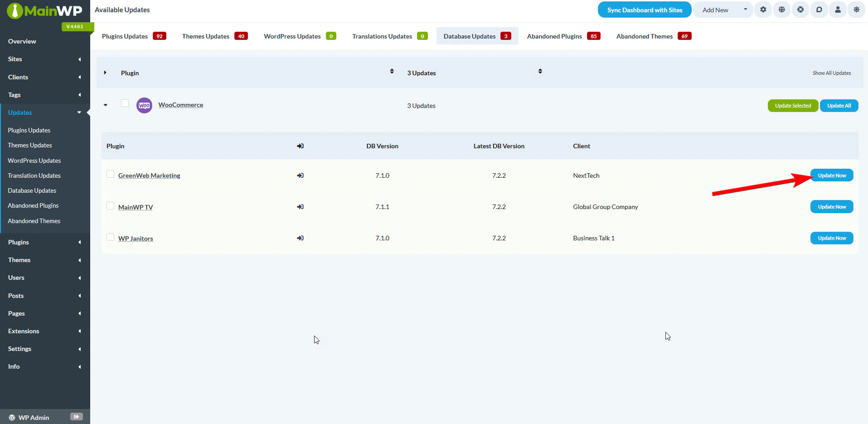Click the Update All button
Image resolution: width=868 pixels, height=424 pixels.
(839, 106)
